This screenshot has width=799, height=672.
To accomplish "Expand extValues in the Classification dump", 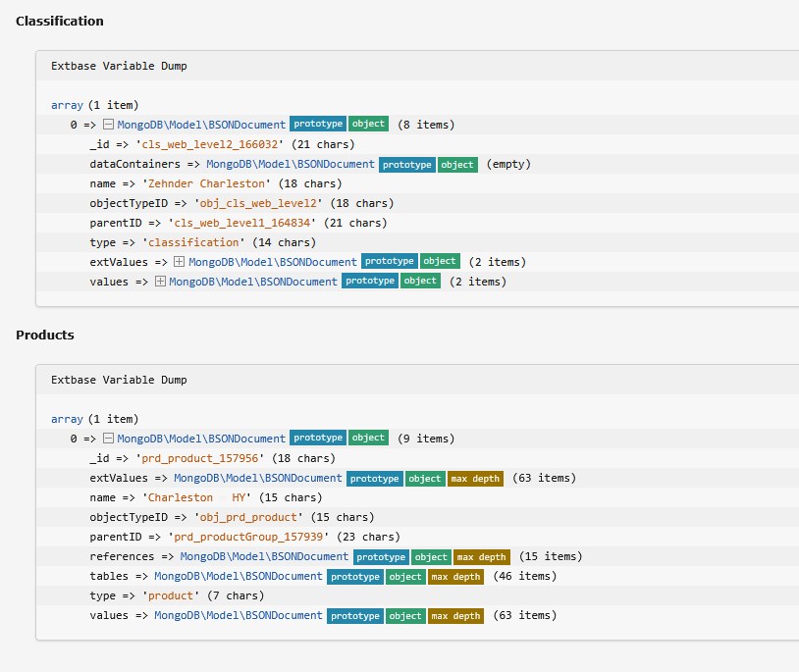I will pos(179,262).
